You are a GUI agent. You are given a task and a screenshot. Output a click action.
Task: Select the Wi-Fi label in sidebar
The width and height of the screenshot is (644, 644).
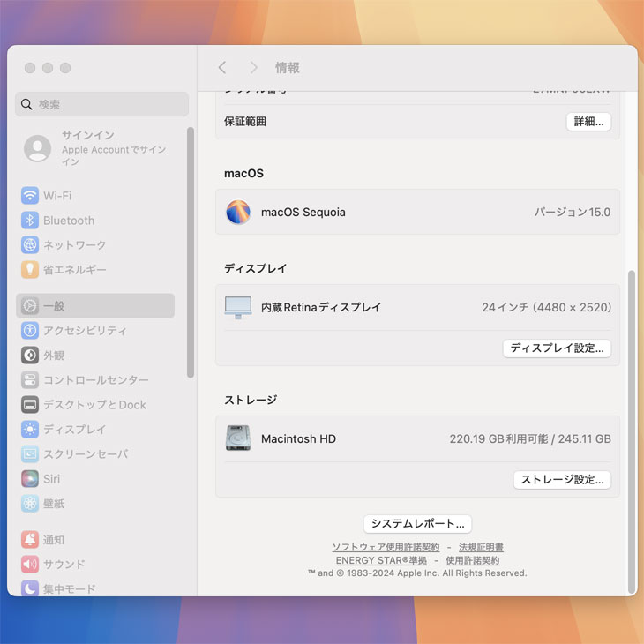[x=57, y=196]
